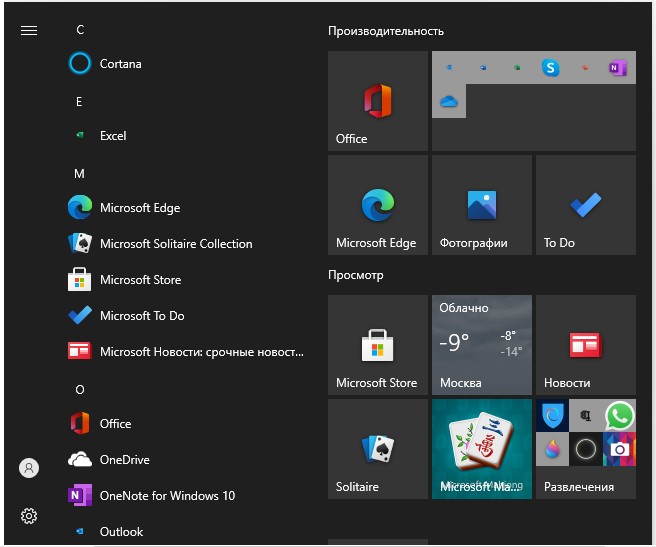656x547 pixels.
Task: Click Skype icon in the productivity folder tile
Action: (x=551, y=67)
